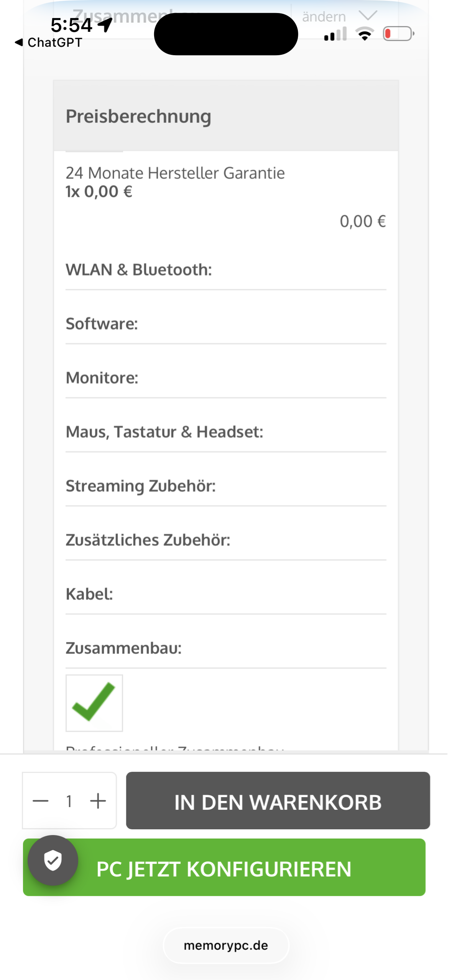Open Maus, Tastatur & Headset section
Image resolution: width=452 pixels, height=980 pixels.
tap(226, 432)
